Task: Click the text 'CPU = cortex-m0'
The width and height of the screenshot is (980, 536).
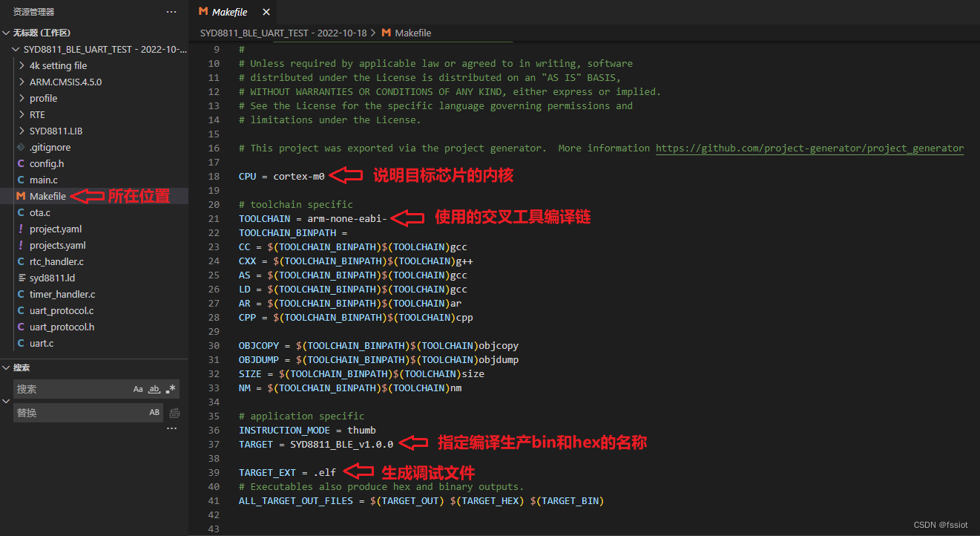Action: 282,176
